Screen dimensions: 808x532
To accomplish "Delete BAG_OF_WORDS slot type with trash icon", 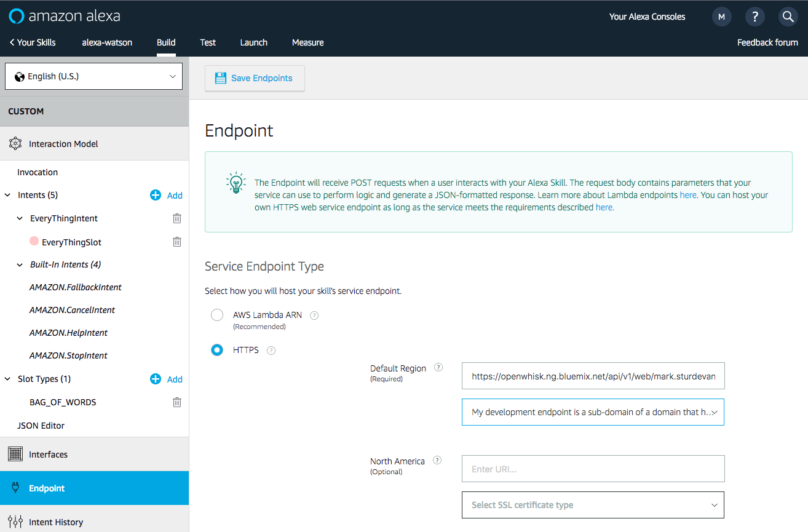I will coord(177,402).
